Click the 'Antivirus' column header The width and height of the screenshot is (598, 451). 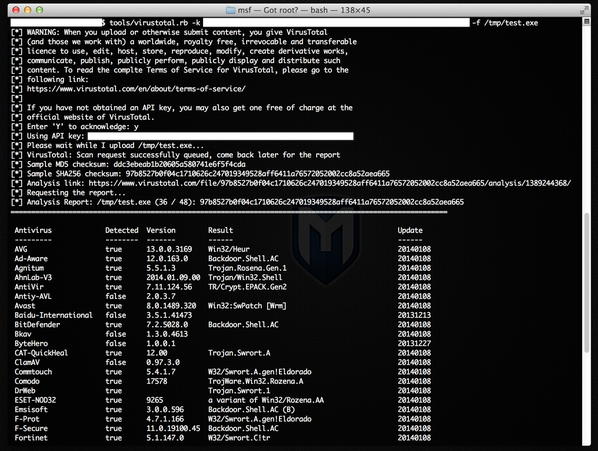[x=33, y=230]
